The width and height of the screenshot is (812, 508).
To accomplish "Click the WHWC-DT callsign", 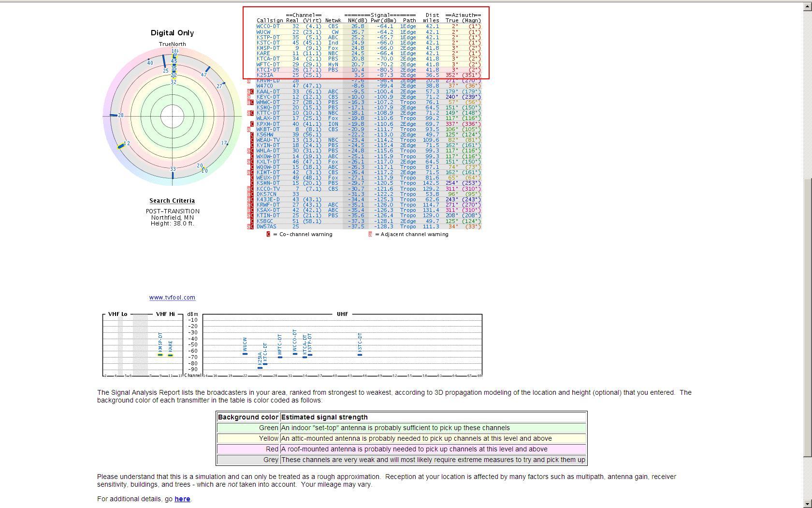I will (268, 102).
